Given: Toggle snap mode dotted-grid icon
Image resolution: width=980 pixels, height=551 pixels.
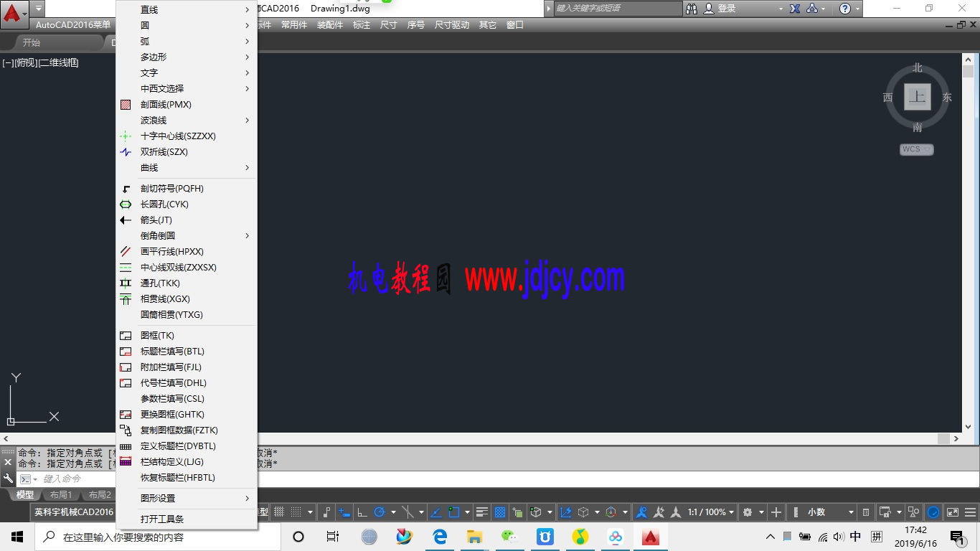Looking at the screenshot, I should coord(297,512).
